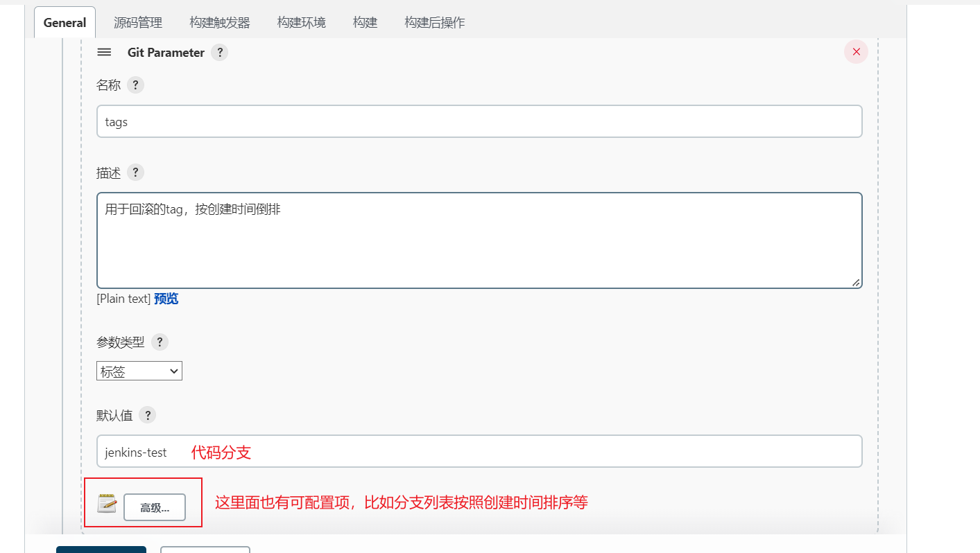The width and height of the screenshot is (980, 553).
Task: Open help for Git Parameter
Action: pos(219,52)
